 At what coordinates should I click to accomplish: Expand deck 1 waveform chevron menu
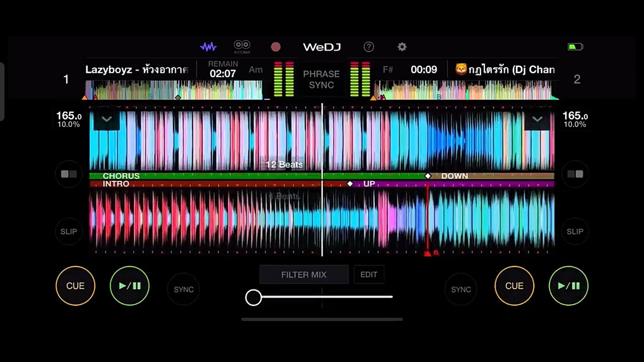point(106,120)
